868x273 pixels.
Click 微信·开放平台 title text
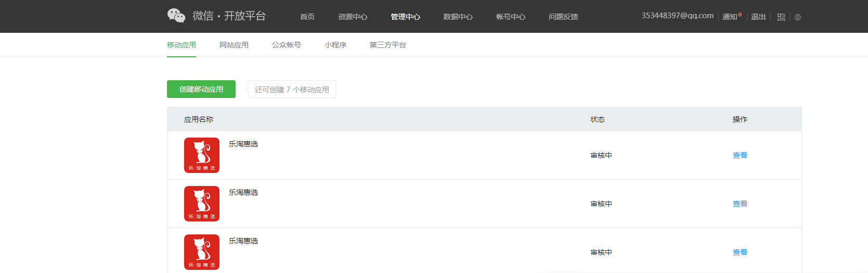coord(229,16)
